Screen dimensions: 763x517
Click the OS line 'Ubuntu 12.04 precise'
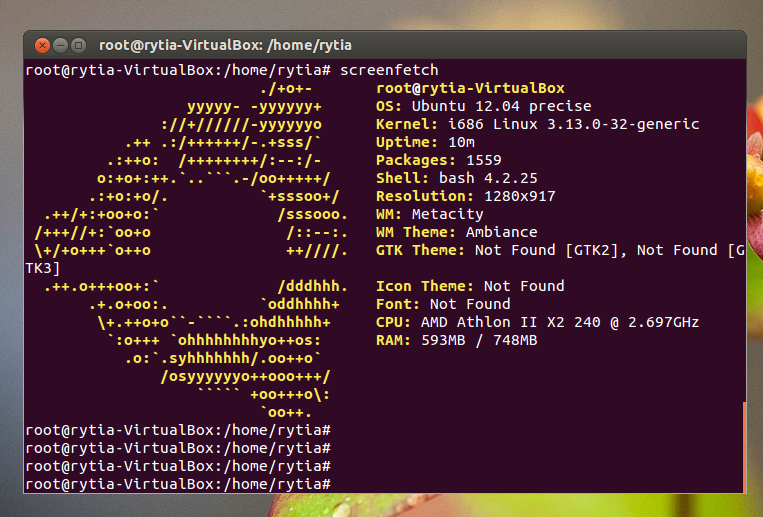click(501, 106)
